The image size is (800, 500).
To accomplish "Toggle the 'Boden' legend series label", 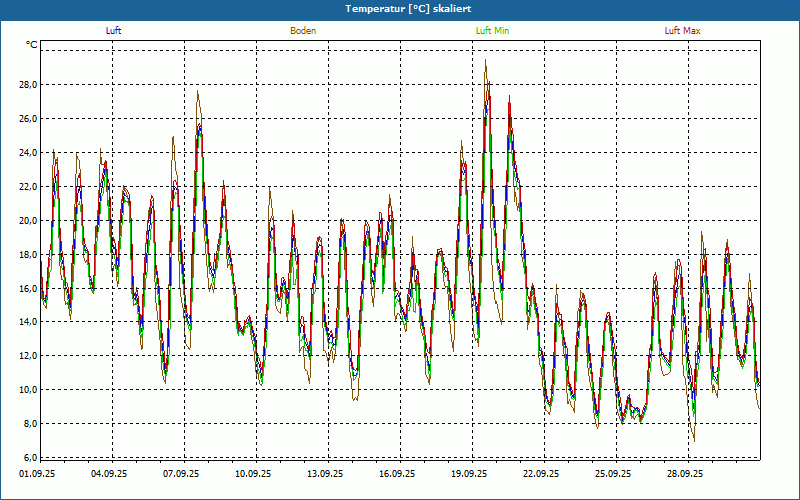I will coord(303,31).
